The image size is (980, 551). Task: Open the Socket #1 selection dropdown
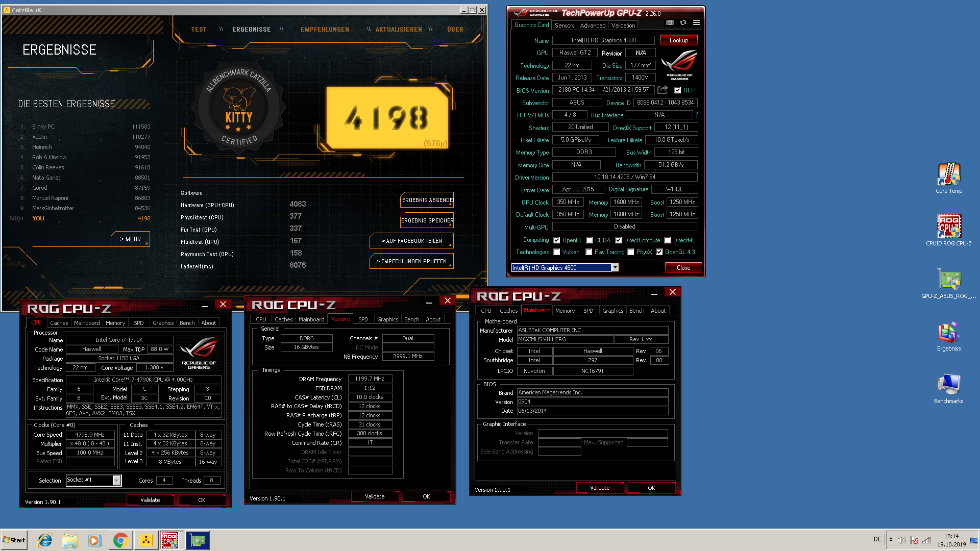[116, 480]
